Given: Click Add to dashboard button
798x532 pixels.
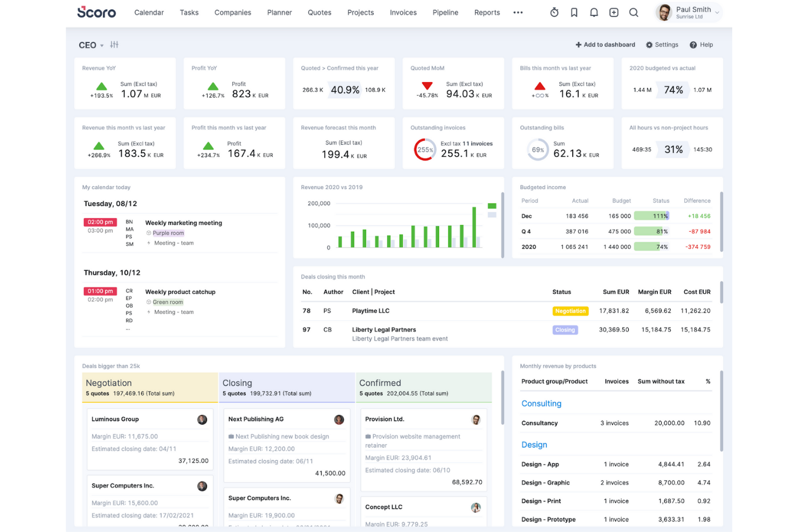Looking at the screenshot, I should coord(605,45).
